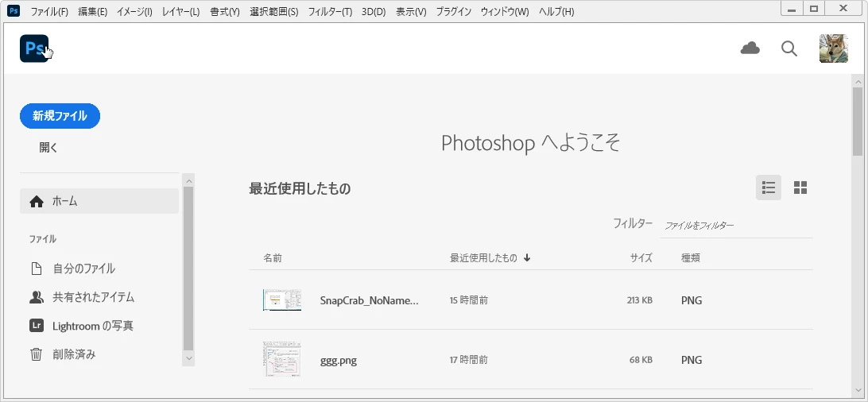Open the イメージ(I) menu

pyautogui.click(x=134, y=12)
